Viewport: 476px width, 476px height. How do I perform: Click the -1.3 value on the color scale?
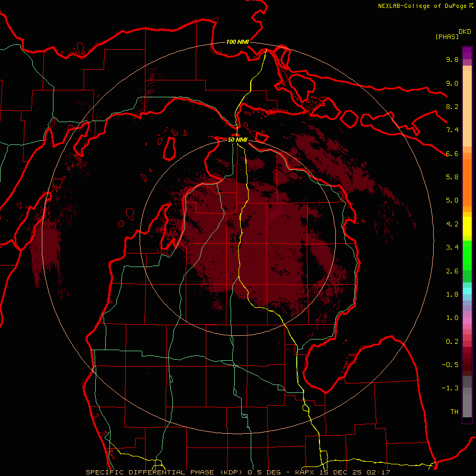point(450,388)
